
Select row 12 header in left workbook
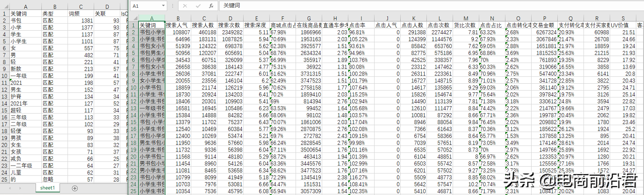pos(4,90)
